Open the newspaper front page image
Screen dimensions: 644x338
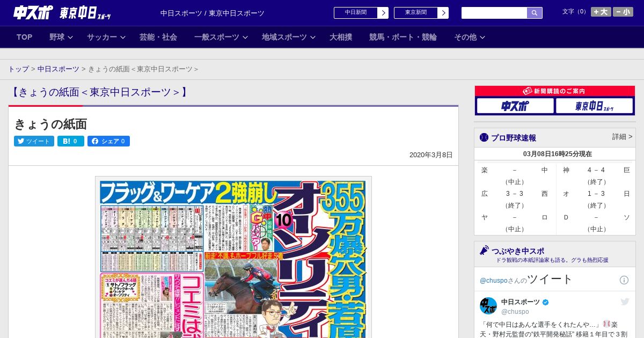click(233, 258)
